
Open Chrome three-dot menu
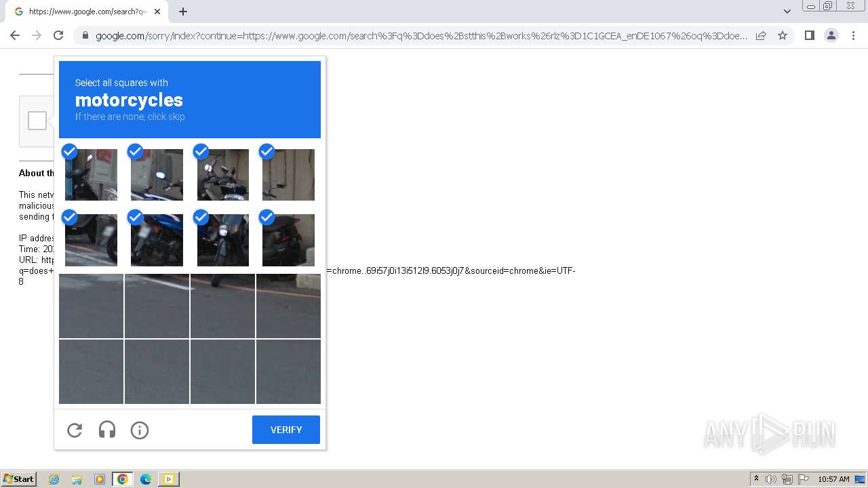pos(852,35)
